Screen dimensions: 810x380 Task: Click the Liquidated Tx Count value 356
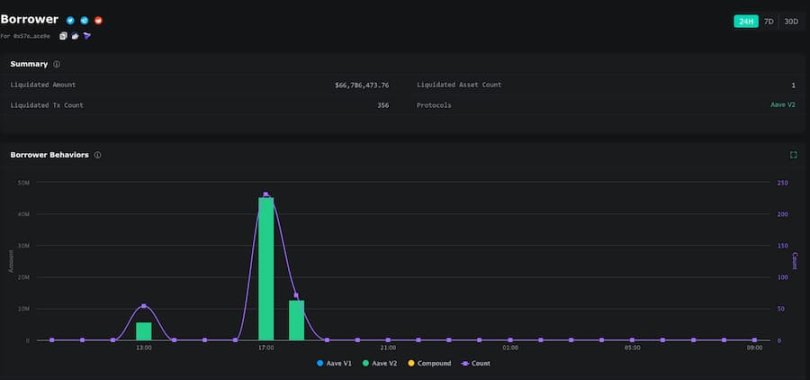(x=383, y=105)
